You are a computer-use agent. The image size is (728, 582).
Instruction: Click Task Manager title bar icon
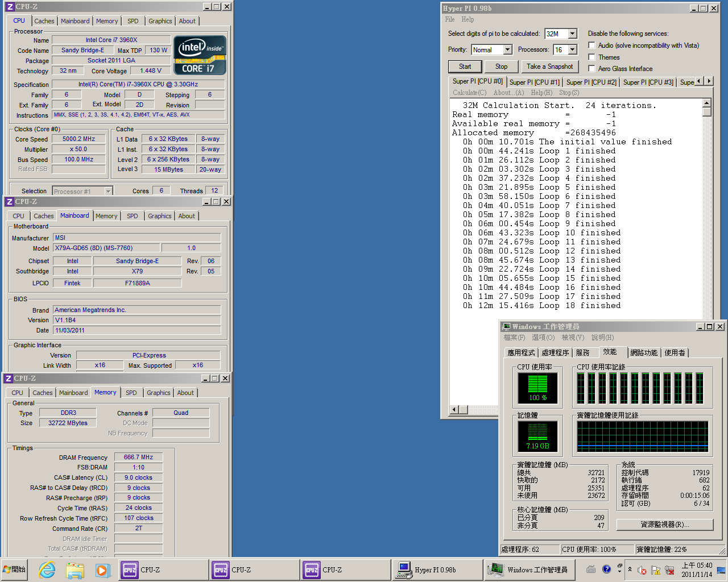(x=506, y=326)
